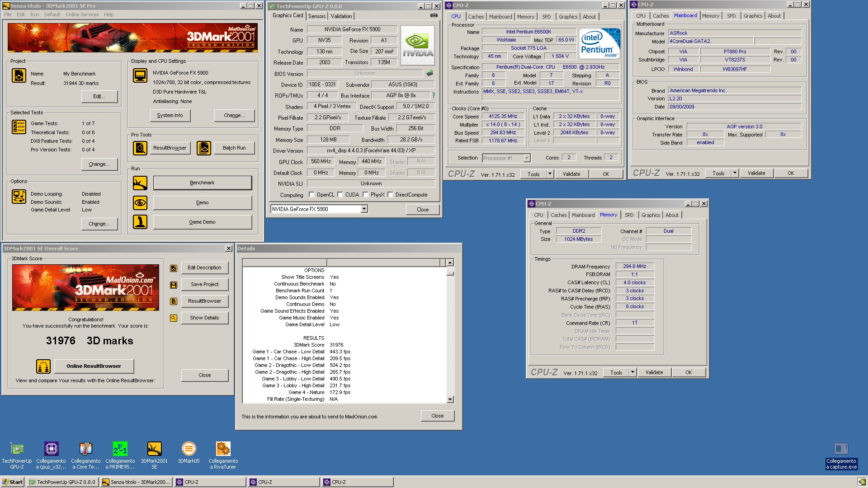The image size is (868, 488).
Task: Enable the OpenCL checkbox in GPU-Z
Action: (311, 195)
